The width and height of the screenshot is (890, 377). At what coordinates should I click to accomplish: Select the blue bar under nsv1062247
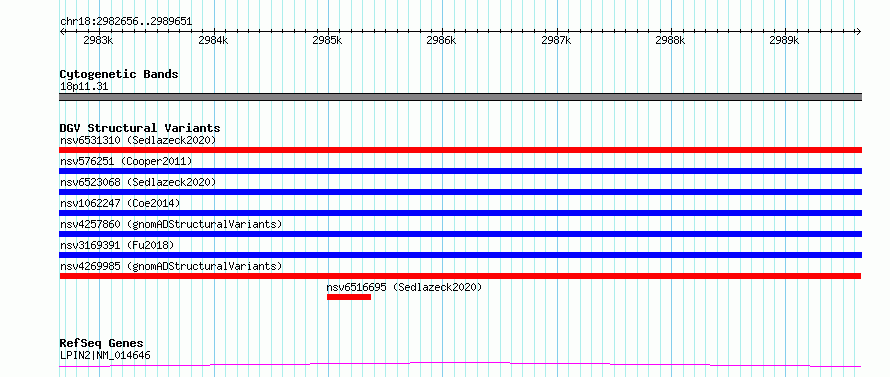(460, 213)
